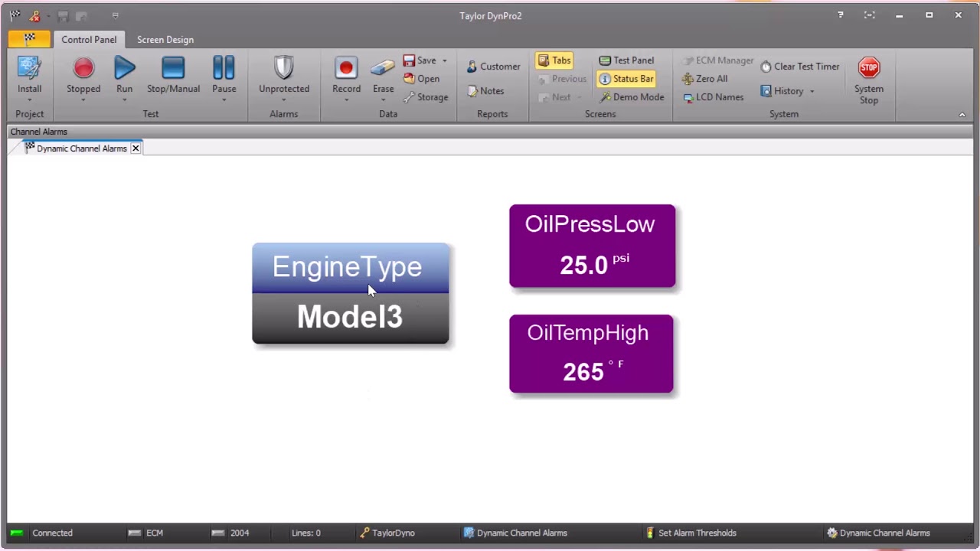
Task: Click the EngineType Model3 display panel
Action: [x=351, y=294]
